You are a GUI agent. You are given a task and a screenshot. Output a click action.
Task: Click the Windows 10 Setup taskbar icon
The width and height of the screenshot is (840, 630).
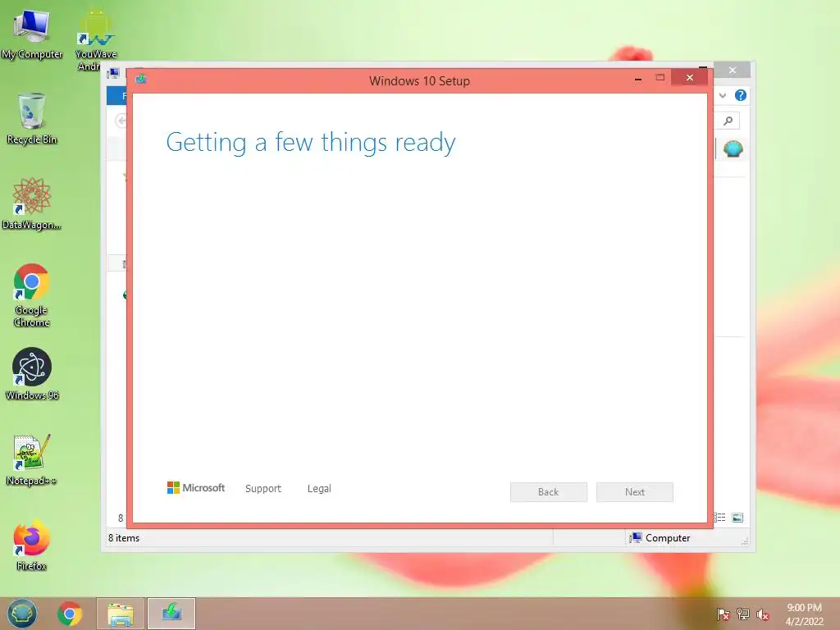point(171,614)
